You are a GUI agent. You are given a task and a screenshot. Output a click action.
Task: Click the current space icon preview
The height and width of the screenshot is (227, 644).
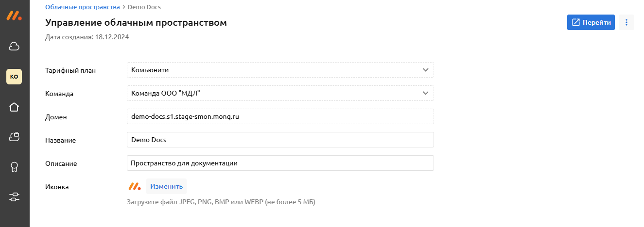(134, 186)
